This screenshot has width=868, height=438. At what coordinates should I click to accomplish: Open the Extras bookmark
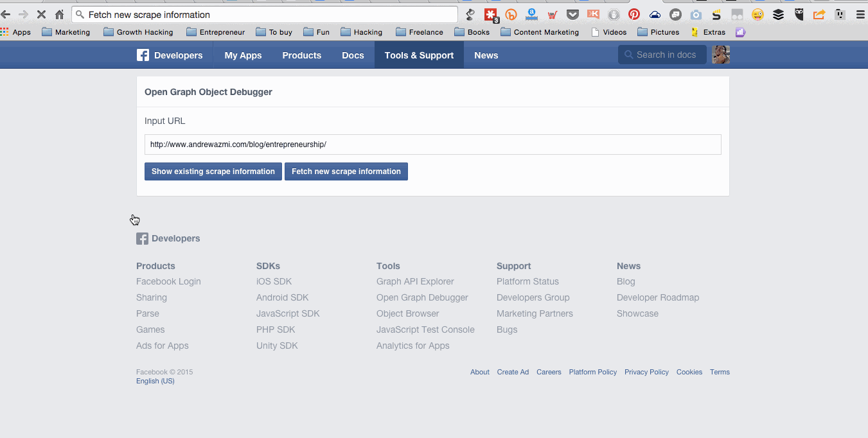pyautogui.click(x=708, y=32)
